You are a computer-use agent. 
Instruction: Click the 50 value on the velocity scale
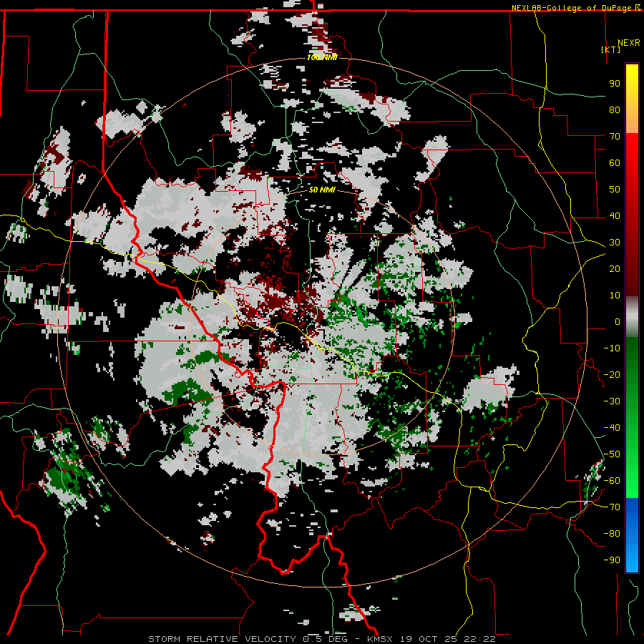(x=615, y=190)
